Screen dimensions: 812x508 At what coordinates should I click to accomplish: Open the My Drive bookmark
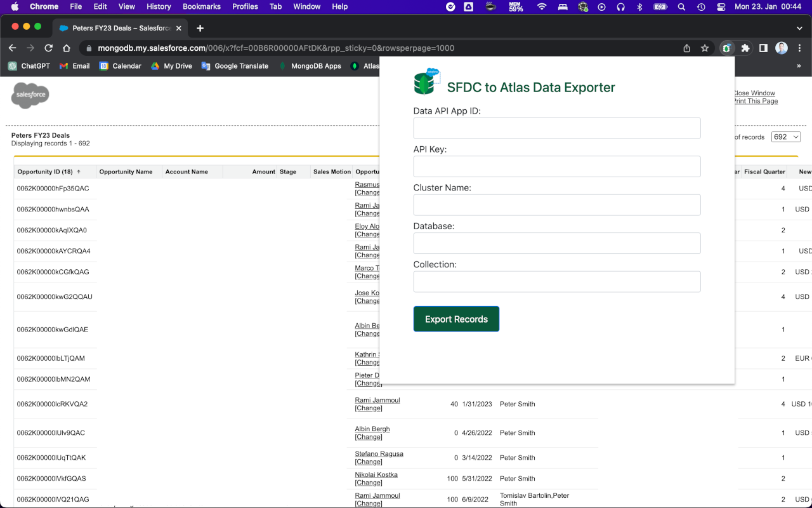(171, 66)
